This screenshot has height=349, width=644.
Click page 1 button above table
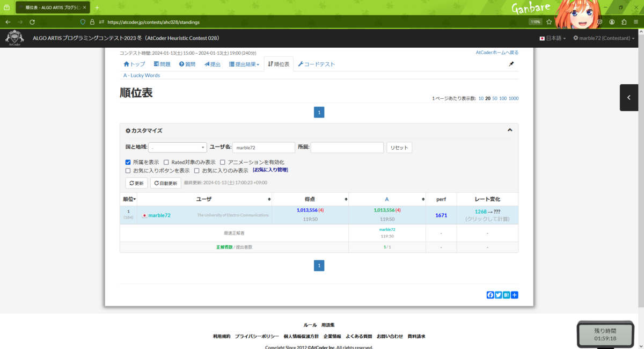pos(319,112)
